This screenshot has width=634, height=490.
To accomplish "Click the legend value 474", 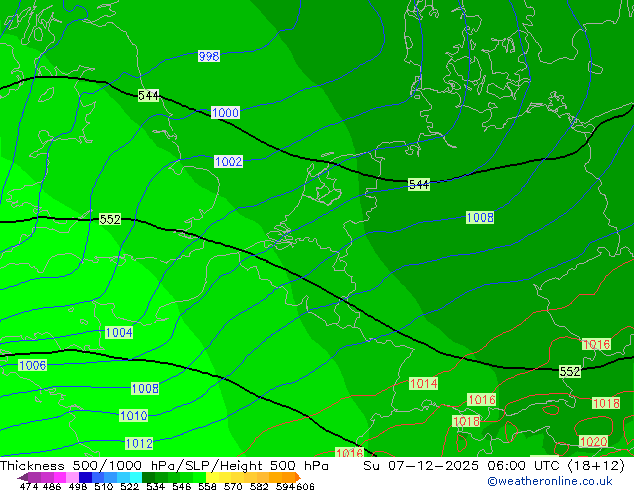I will tap(29, 486).
